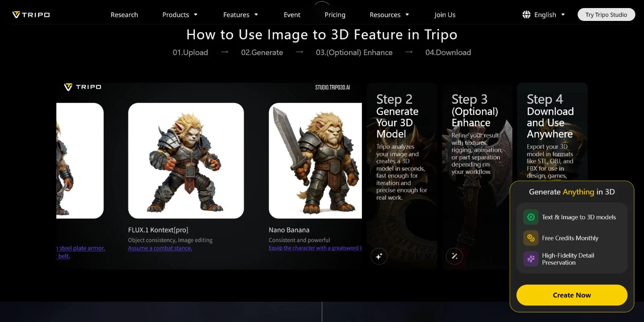Image resolution: width=644 pixels, height=322 pixels.
Task: Click the High-Fidelity Detail sparkle icon
Action: [531, 259]
